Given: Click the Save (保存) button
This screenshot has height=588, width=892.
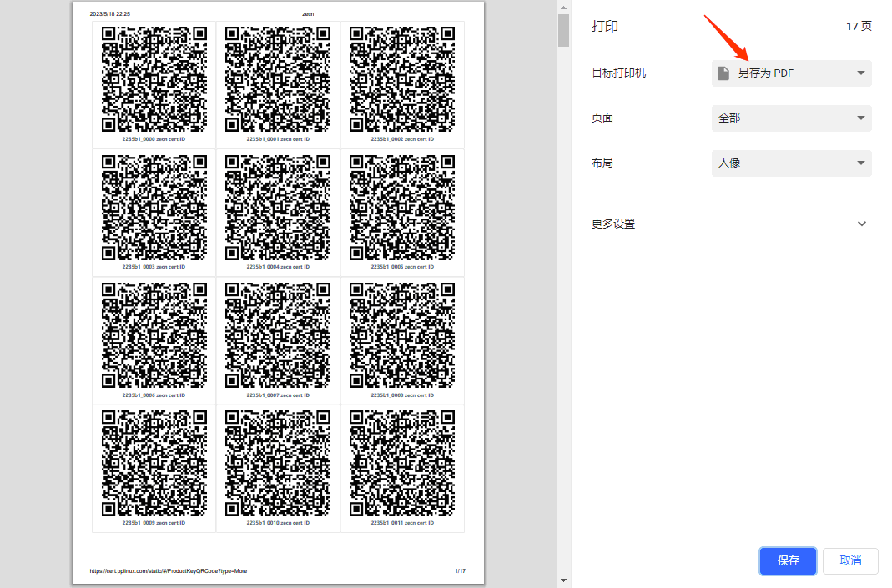Looking at the screenshot, I should (788, 561).
